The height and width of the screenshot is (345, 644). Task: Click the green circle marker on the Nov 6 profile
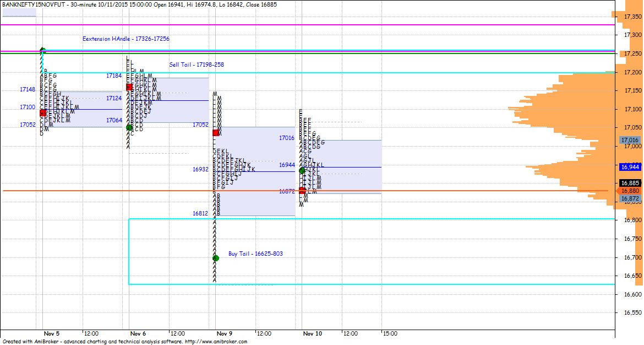point(129,127)
